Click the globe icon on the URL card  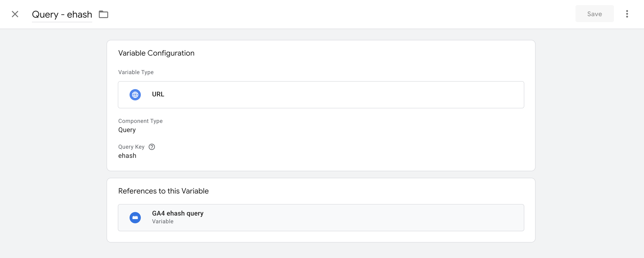click(x=135, y=95)
